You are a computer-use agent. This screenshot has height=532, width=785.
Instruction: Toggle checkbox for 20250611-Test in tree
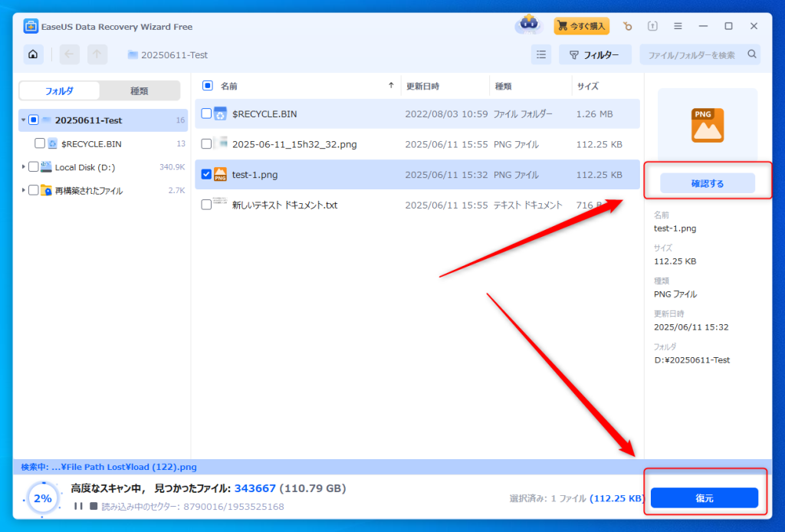[34, 120]
